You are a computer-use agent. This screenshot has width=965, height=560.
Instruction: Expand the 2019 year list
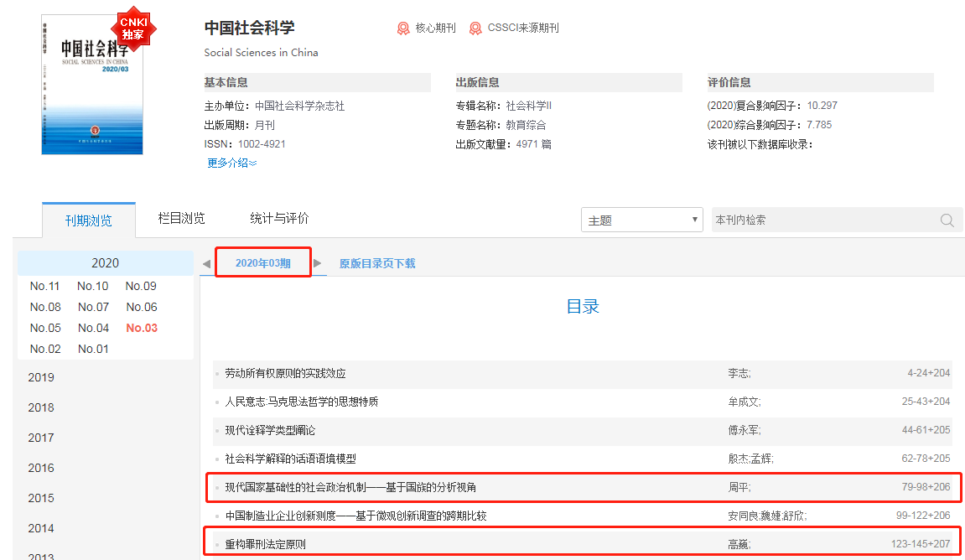[x=41, y=377]
